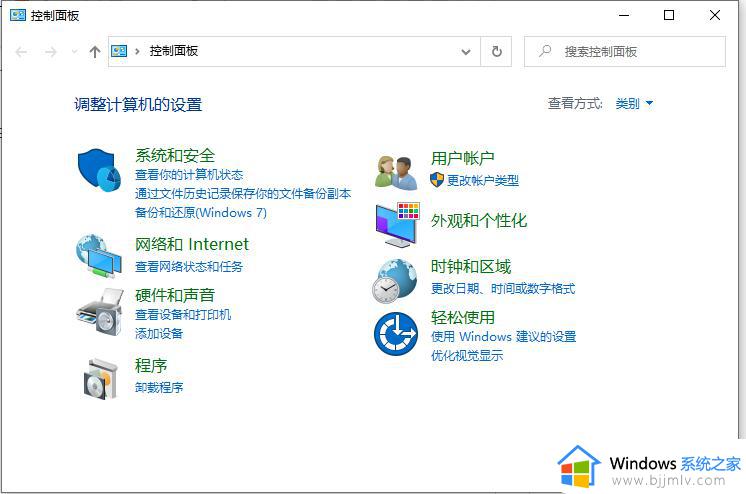This screenshot has width=746, height=494.
Task: Open the 时钟和区域 heading
Action: pos(471,267)
